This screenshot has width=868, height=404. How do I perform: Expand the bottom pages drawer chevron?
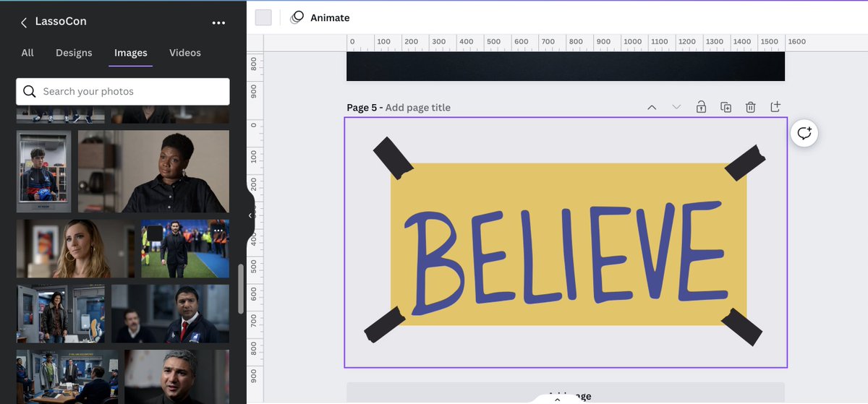coord(556,398)
